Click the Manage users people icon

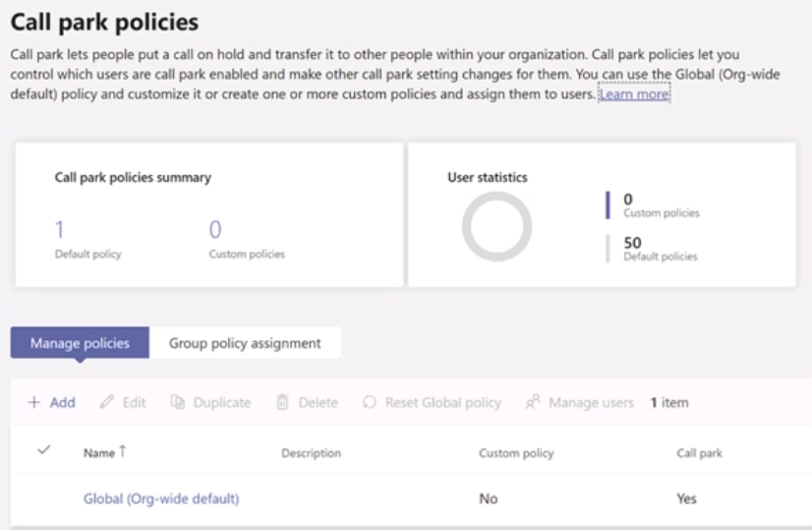(x=533, y=402)
